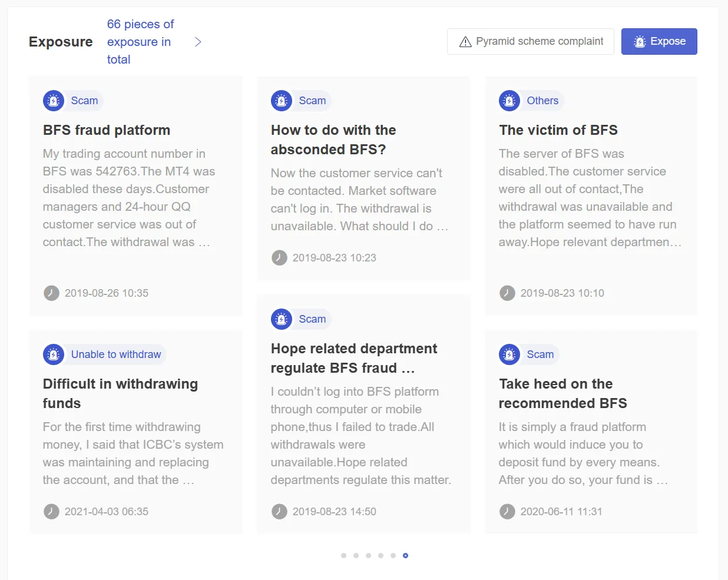This screenshot has width=728, height=580.
Task: Click the date 2019-08-26 10:35
Action: [107, 293]
